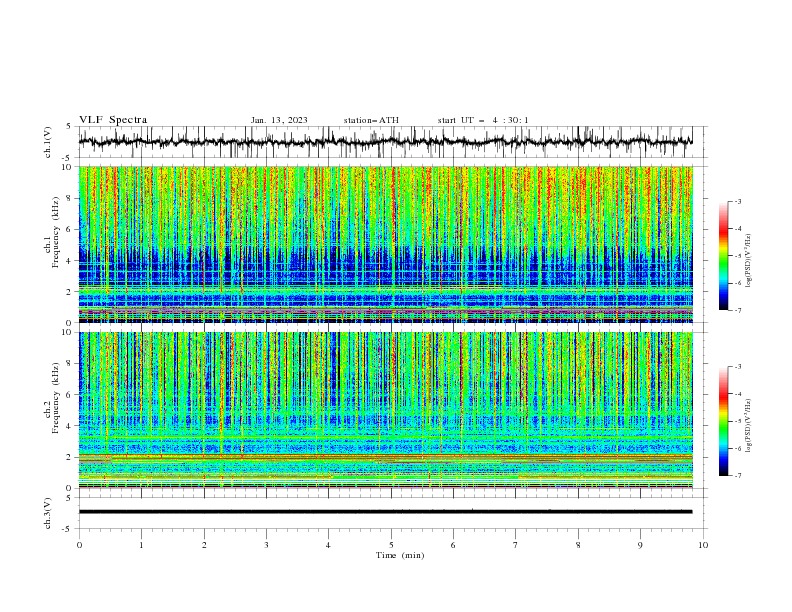Click the "VLF Spectra" title text
792x612 pixels.
pyautogui.click(x=113, y=120)
